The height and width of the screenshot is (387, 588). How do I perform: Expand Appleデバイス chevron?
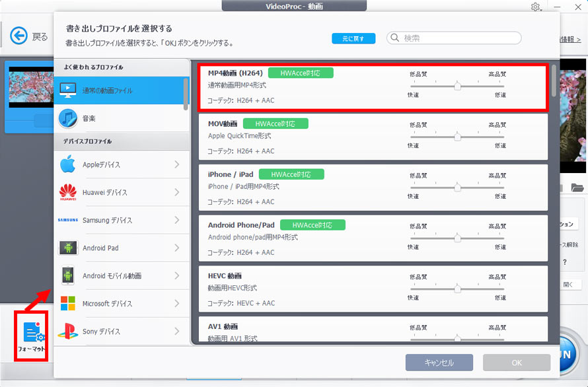tap(177, 164)
